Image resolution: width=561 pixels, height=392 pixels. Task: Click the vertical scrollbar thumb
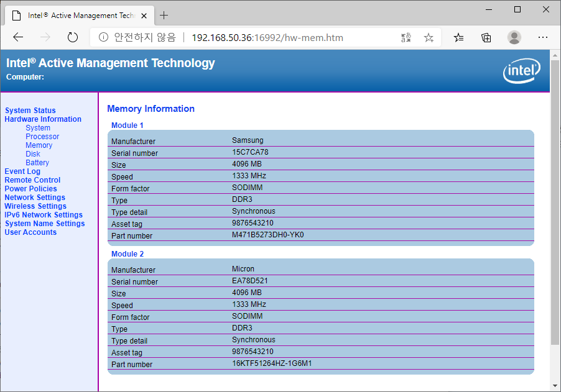(555, 203)
